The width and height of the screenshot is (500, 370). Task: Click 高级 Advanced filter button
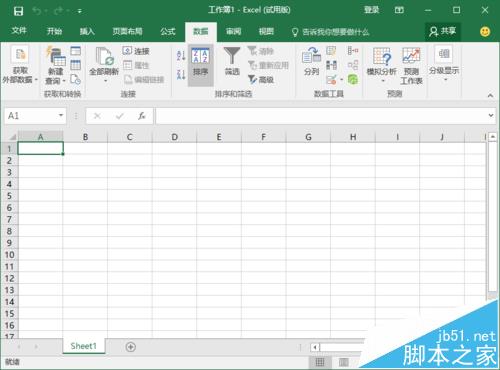[x=261, y=79]
